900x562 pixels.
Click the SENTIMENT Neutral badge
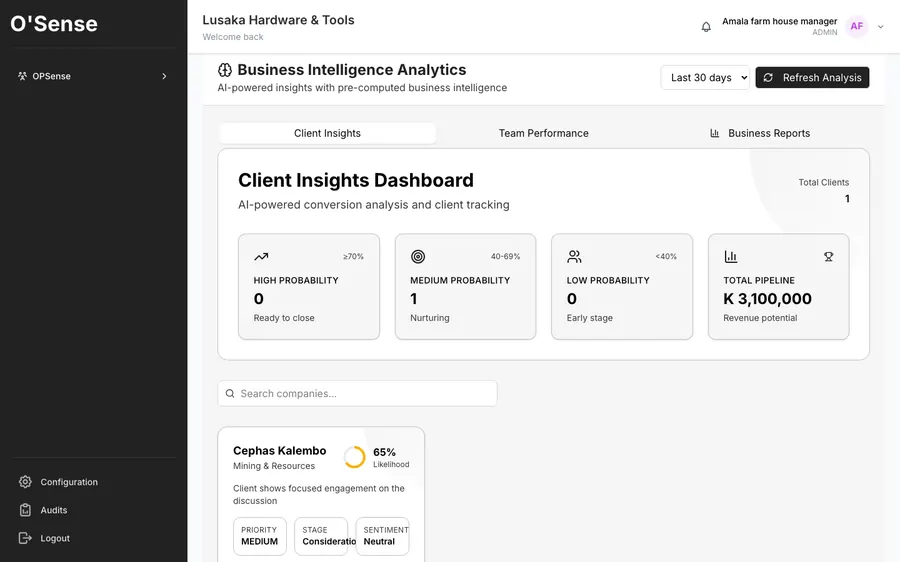coord(382,536)
